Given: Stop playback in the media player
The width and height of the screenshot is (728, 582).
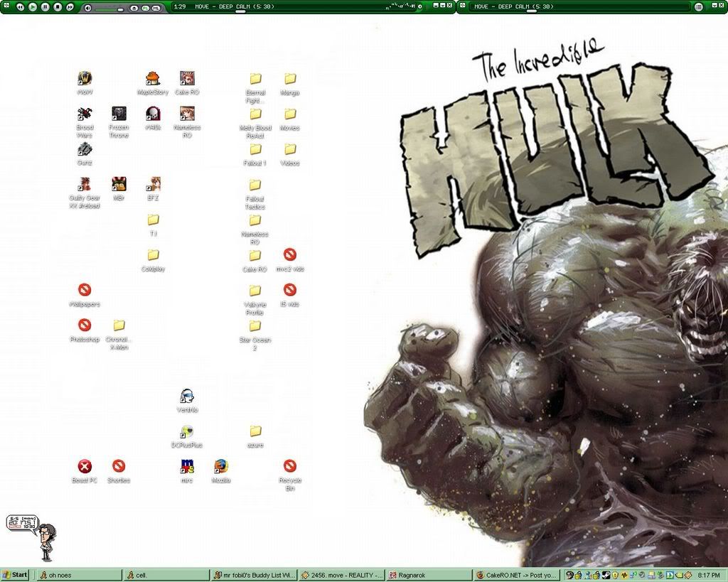Looking at the screenshot, I should pos(58,6).
